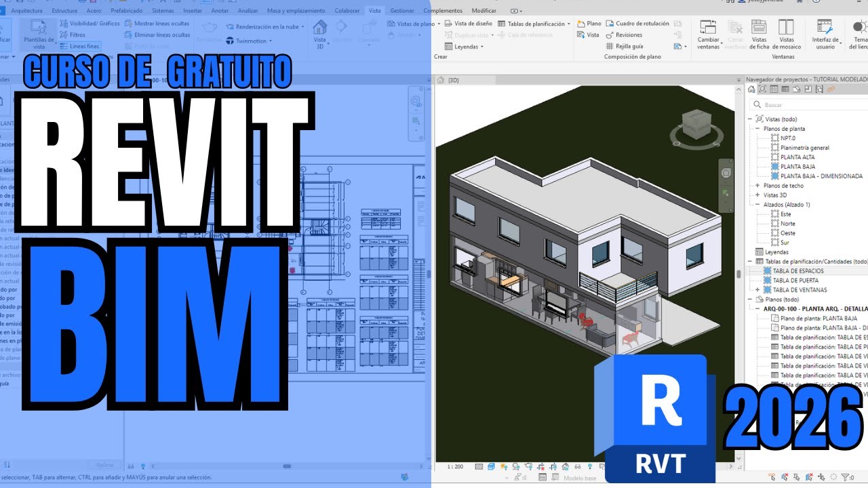Click the Vista de diseño tool icon
Image resolution: width=868 pixels, height=488 pixels.
click(x=449, y=24)
